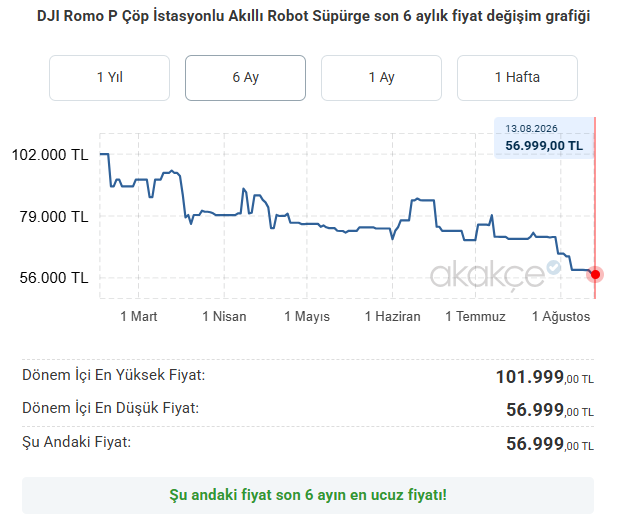Click the 1 Mart axis label

[x=139, y=316]
